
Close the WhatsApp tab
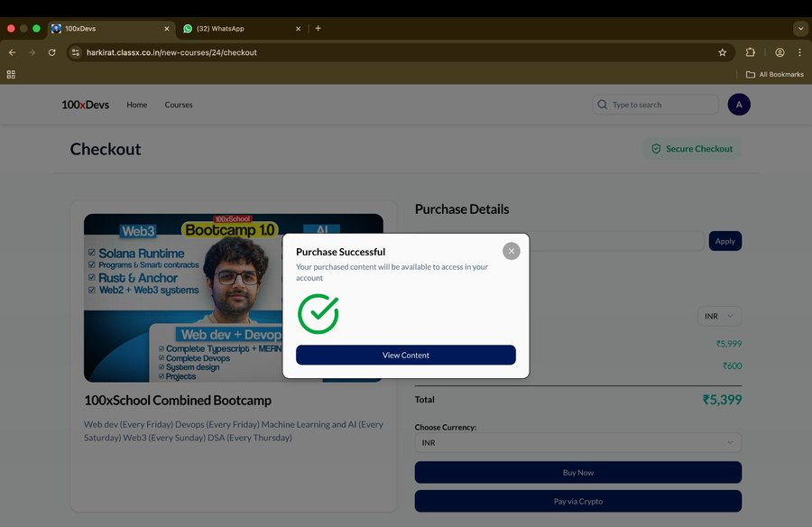[x=298, y=29]
